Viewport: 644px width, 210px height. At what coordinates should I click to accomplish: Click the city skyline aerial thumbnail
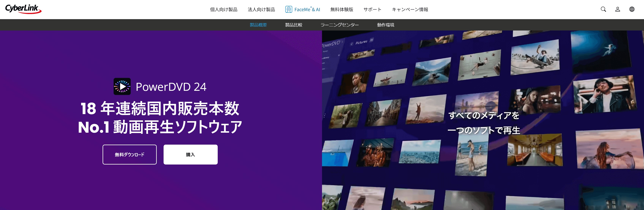(420, 152)
